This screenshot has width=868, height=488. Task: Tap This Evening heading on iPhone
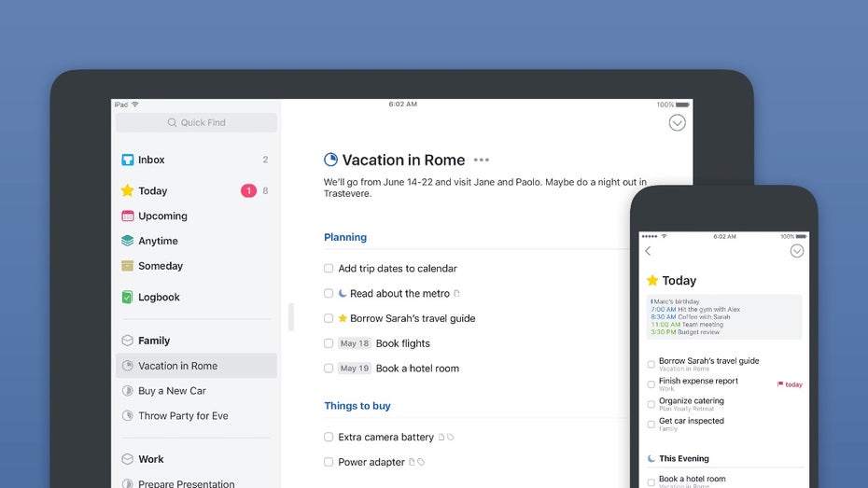[x=683, y=459]
